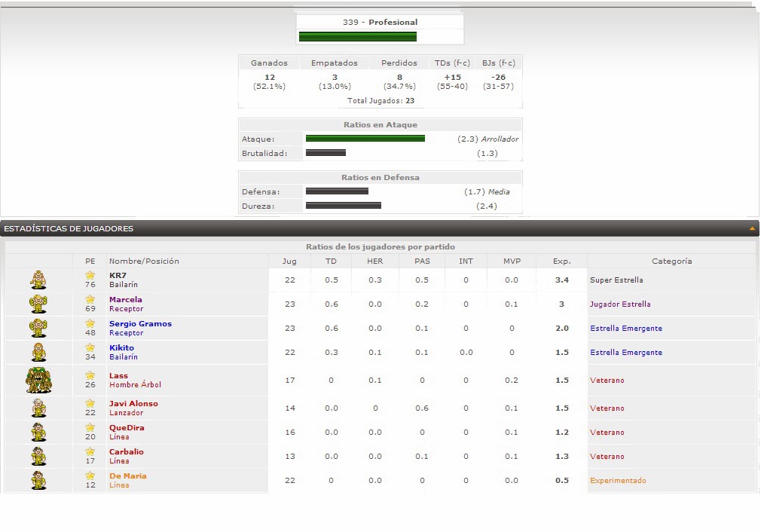Collapse the Estadísticas de Jugadores panel arrow

click(x=752, y=228)
